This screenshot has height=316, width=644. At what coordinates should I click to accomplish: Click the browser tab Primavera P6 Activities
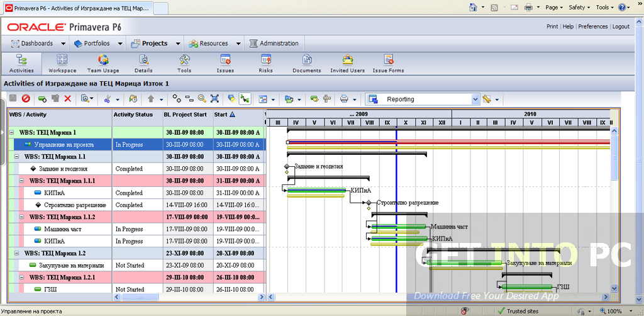coord(77,8)
